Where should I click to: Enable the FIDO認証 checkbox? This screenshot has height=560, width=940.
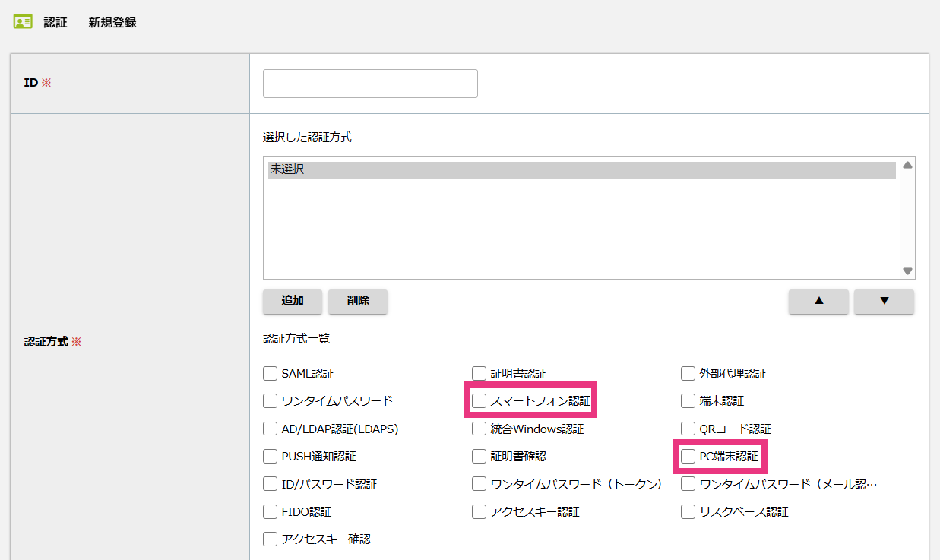270,511
